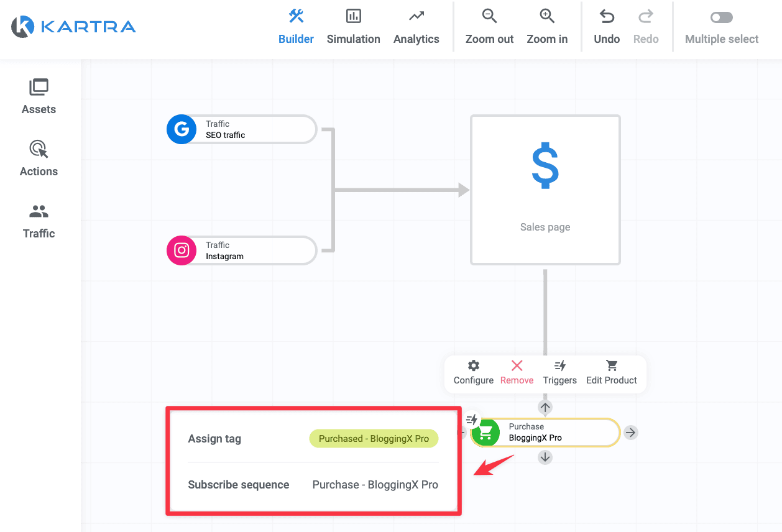Open the Traffic panel
The height and width of the screenshot is (532, 782).
[x=39, y=221]
